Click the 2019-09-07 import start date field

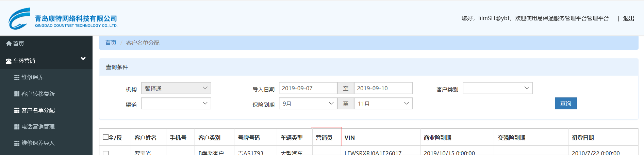[x=308, y=88]
